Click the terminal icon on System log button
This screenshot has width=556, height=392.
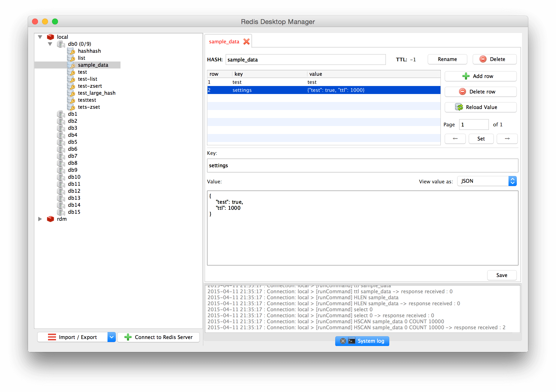tap(352, 341)
